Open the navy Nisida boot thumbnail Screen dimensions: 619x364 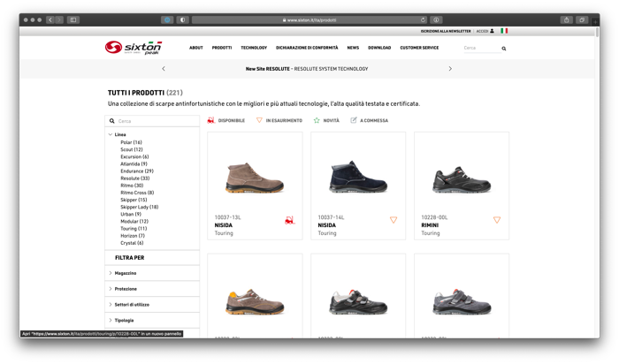tap(358, 177)
